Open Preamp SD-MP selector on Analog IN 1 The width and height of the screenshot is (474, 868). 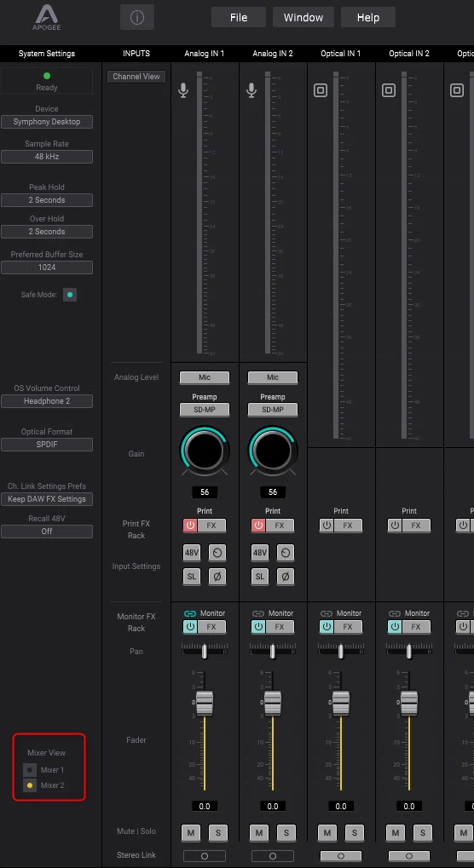point(205,410)
